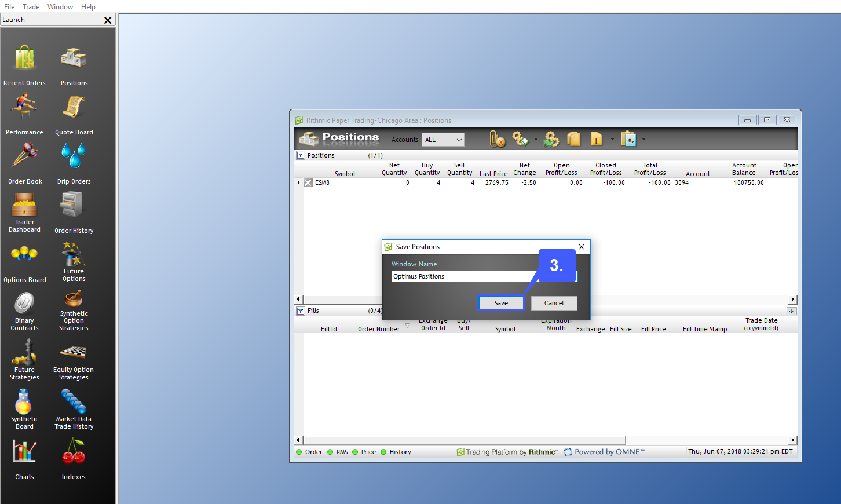
Task: Open the Indexes window
Action: tap(74, 459)
